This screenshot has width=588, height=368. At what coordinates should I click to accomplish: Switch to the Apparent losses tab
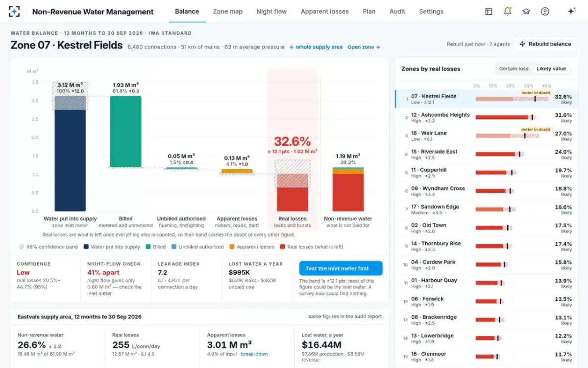click(325, 11)
